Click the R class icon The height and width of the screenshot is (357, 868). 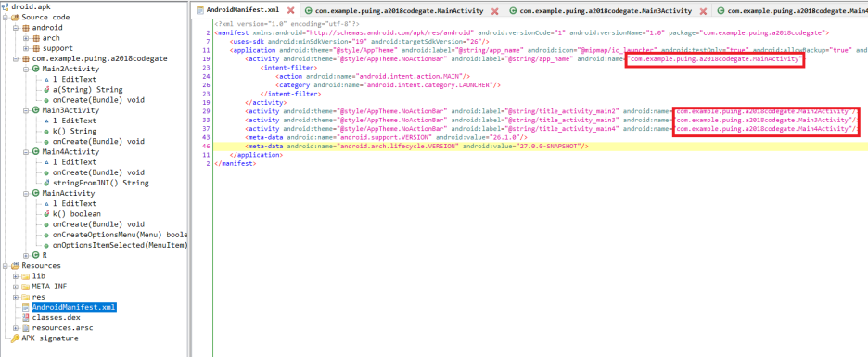coord(36,255)
